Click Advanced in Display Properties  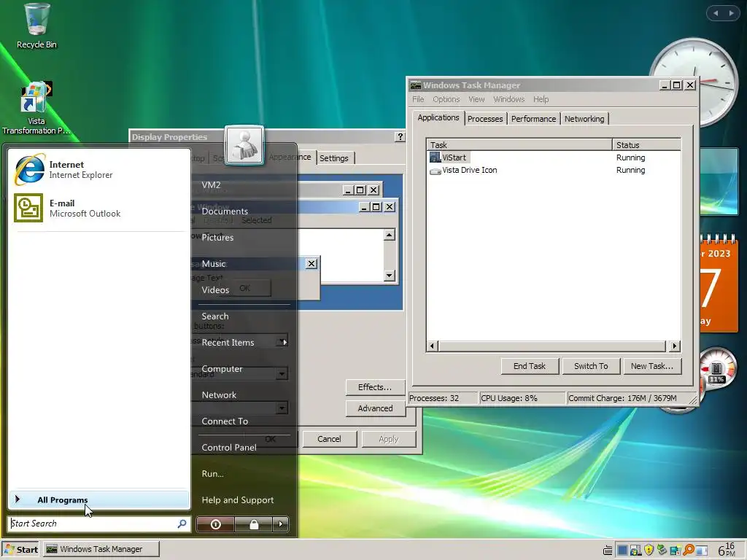pyautogui.click(x=375, y=408)
